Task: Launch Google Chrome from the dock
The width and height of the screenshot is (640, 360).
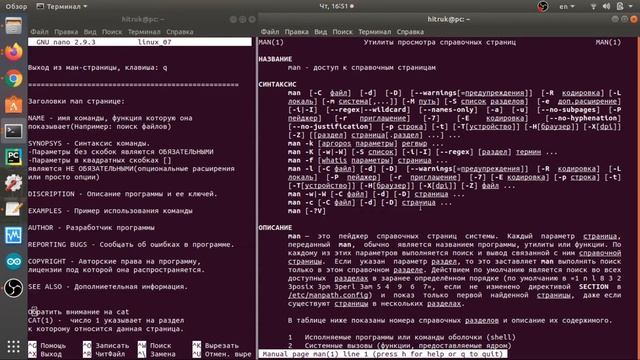Action: [13, 78]
